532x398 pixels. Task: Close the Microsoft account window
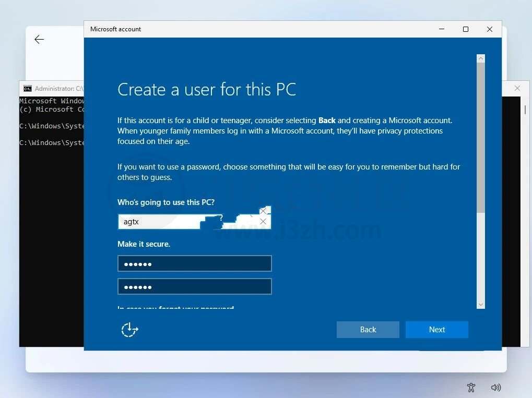click(489, 29)
